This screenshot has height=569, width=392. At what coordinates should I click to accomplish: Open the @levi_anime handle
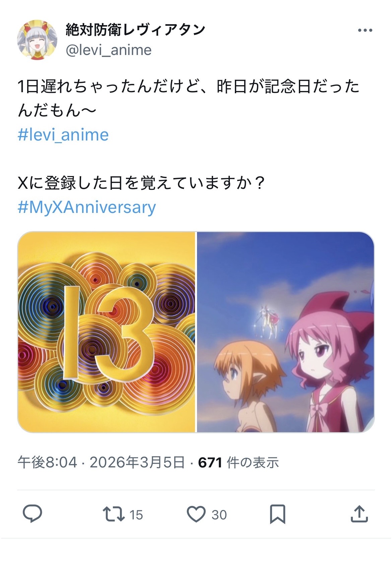(109, 50)
